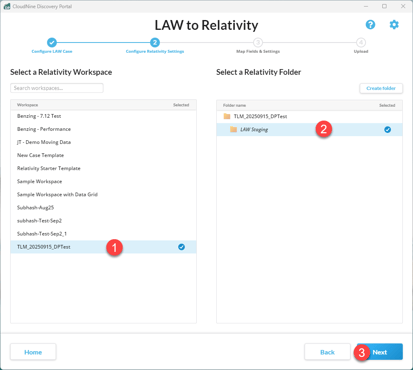The width and height of the screenshot is (413, 370).
Task: Select Sample Workspace with Data Grid
Action: [x=103, y=194]
